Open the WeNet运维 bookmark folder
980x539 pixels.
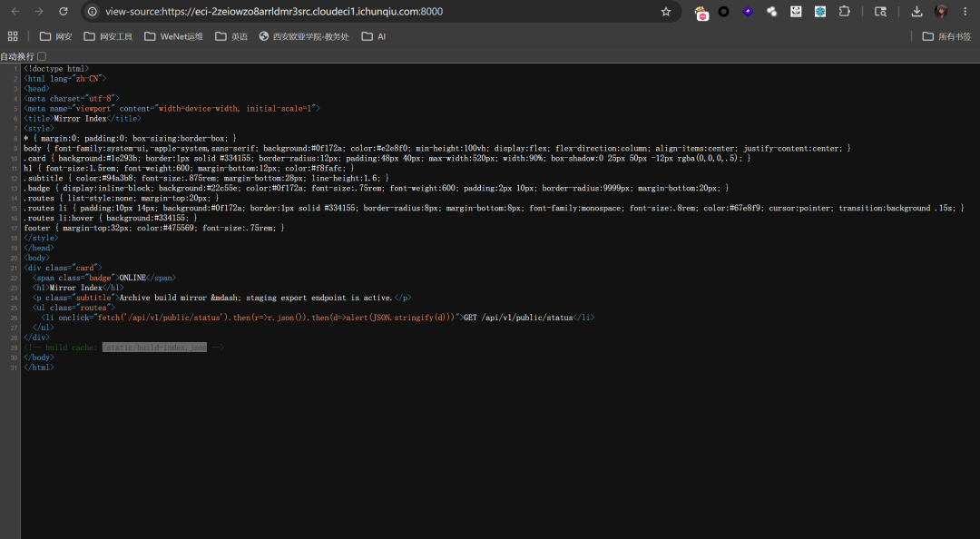pos(173,36)
